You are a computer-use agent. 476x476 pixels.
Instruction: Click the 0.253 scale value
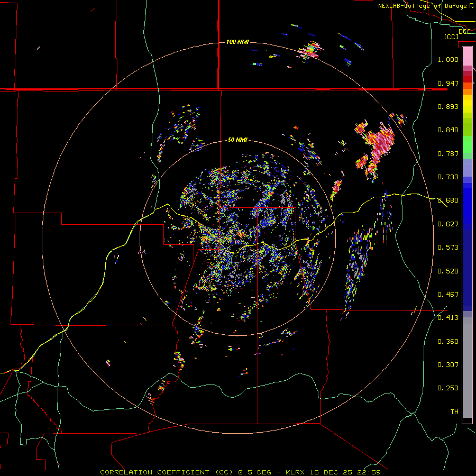point(448,388)
